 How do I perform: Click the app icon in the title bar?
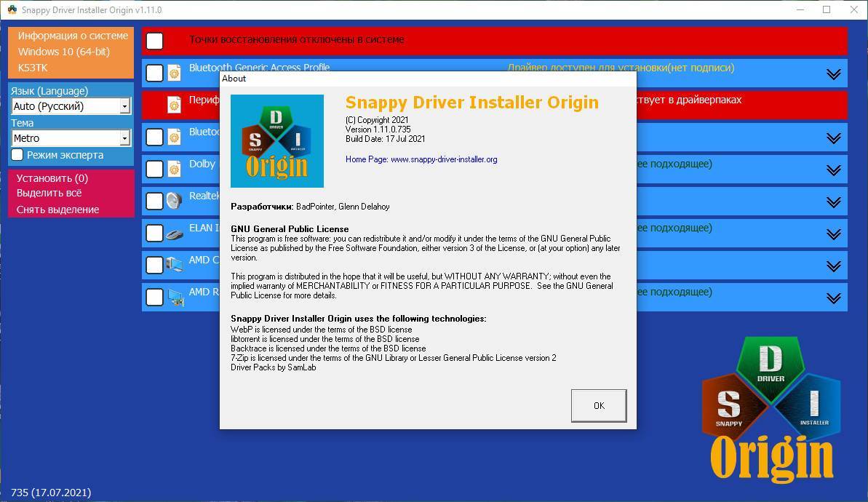(x=12, y=10)
